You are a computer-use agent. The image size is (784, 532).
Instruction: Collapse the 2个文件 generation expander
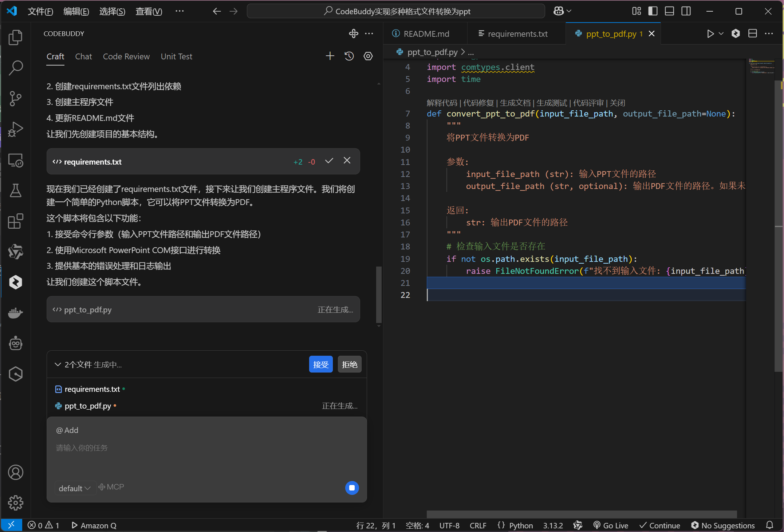point(58,364)
